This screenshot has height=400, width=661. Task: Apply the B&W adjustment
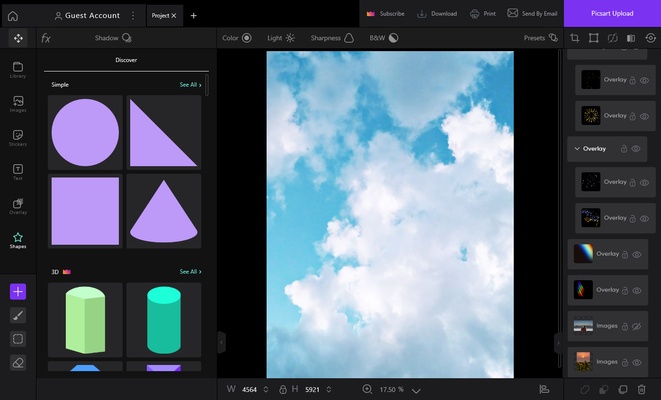pyautogui.click(x=384, y=38)
